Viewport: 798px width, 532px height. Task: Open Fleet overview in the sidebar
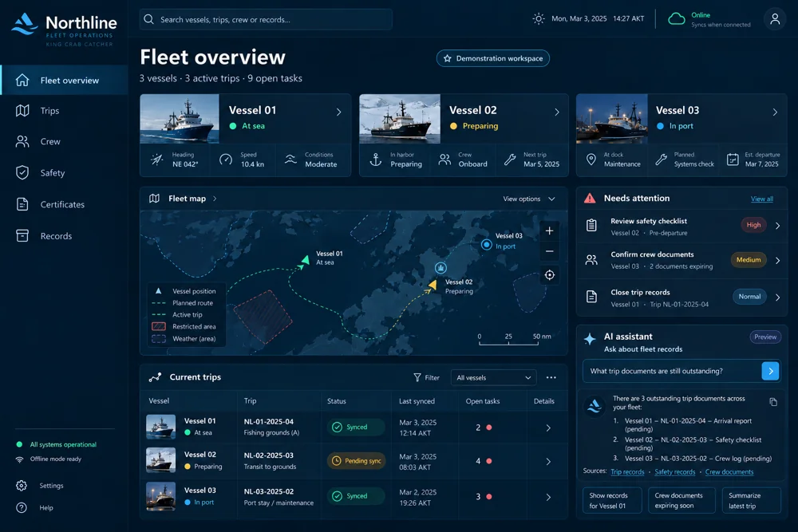pyautogui.click(x=64, y=81)
